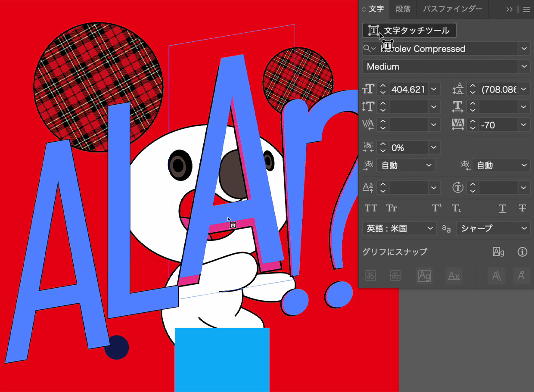Open the horizontal scale dropdown
This screenshot has height=392, width=534.
(x=524, y=107)
